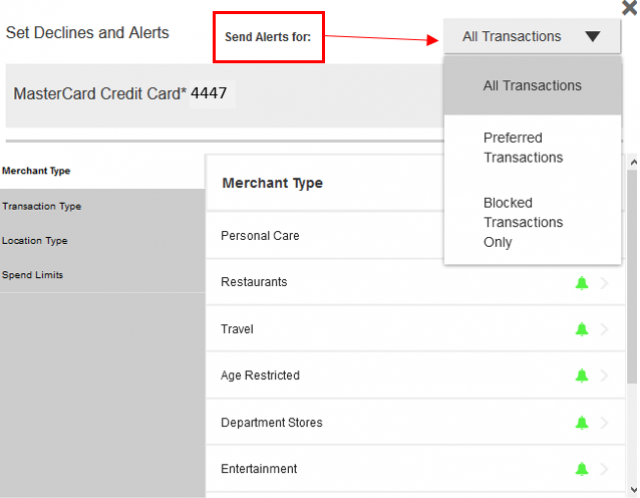
Task: Close the Set Declines and Alerts dialog
Action: click(x=630, y=8)
